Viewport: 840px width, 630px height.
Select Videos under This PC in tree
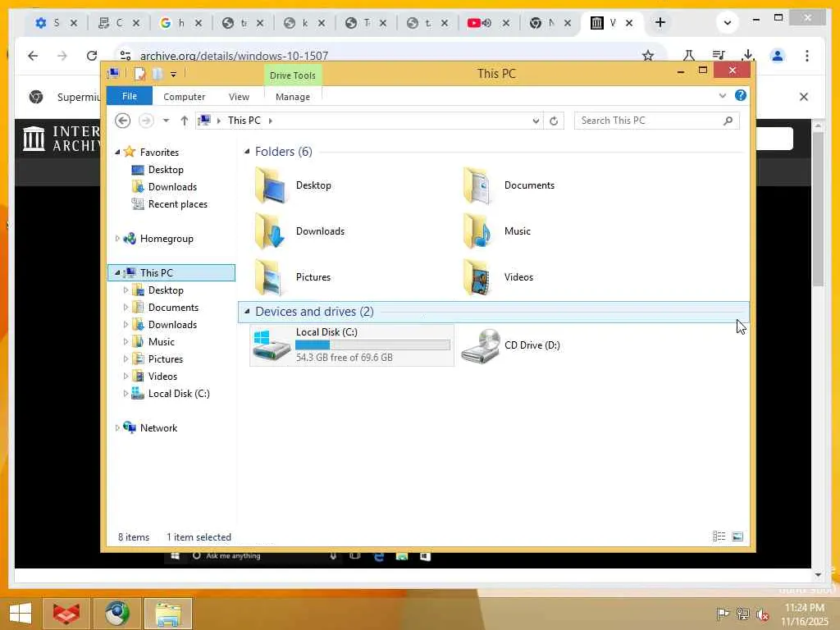[154, 376]
